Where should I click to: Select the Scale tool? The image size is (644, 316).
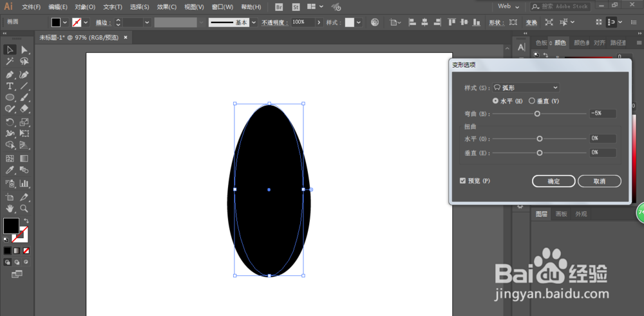click(x=24, y=122)
